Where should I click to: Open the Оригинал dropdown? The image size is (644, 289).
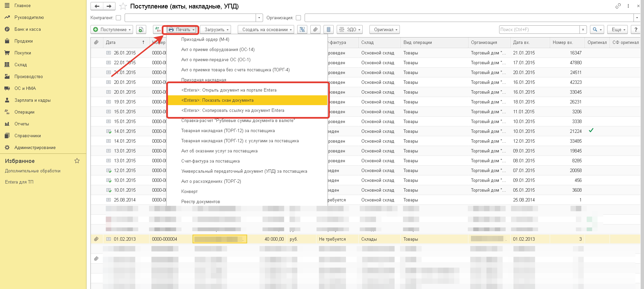[385, 29]
